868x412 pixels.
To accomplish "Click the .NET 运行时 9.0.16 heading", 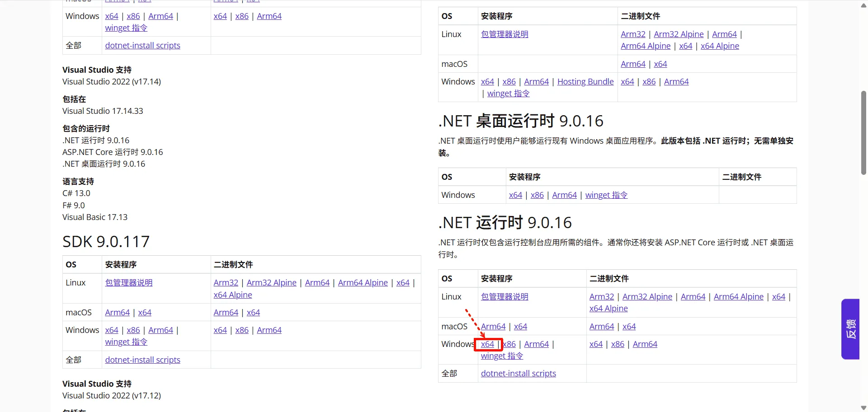I will [505, 223].
